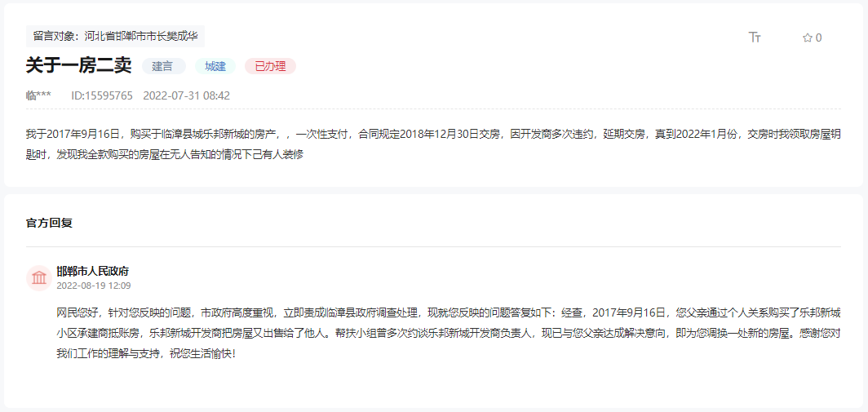
Task: Click the post title 关于一房二卖
Action: pos(78,66)
